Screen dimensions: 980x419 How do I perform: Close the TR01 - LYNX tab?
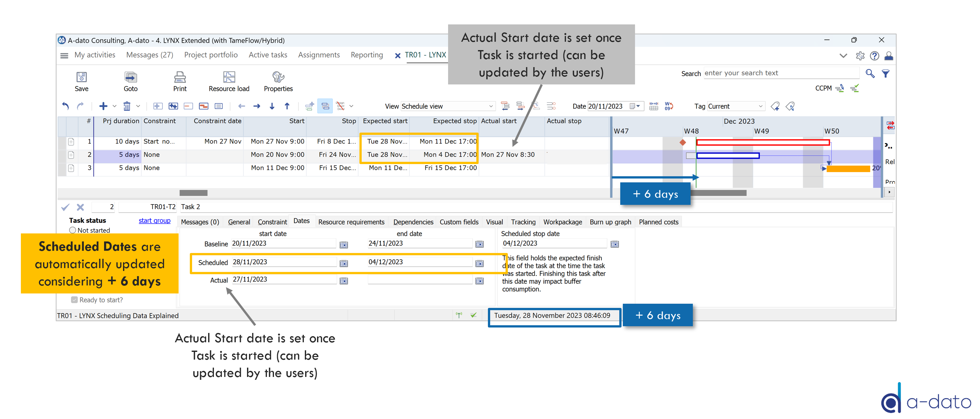(398, 56)
